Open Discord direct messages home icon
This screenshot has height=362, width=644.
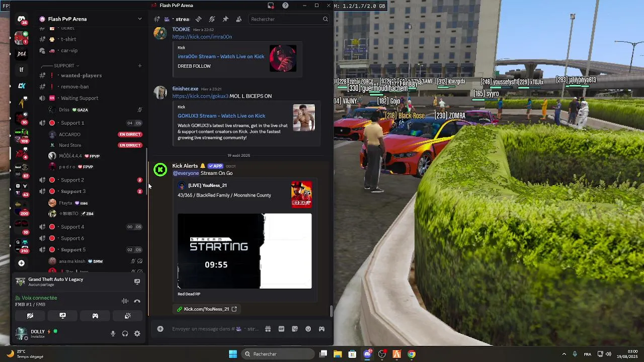tap(21, 20)
